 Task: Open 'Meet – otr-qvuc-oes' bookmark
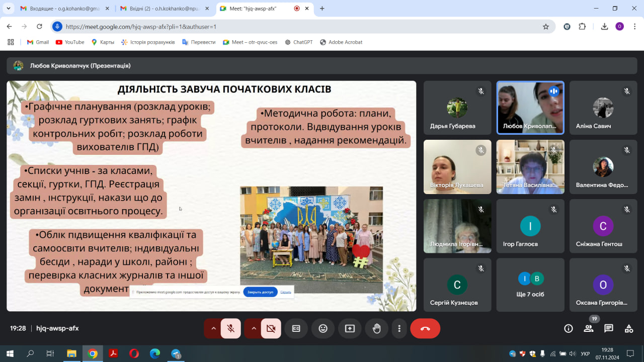[250, 42]
